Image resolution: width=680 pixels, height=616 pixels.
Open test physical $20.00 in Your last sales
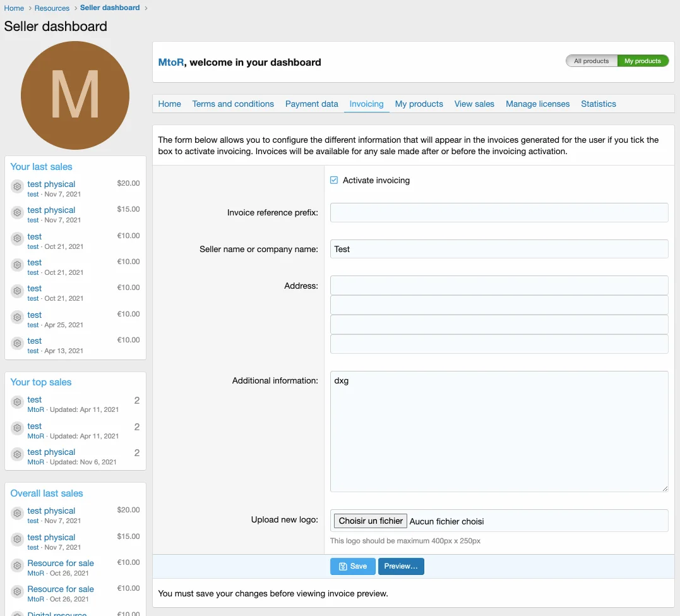51,184
